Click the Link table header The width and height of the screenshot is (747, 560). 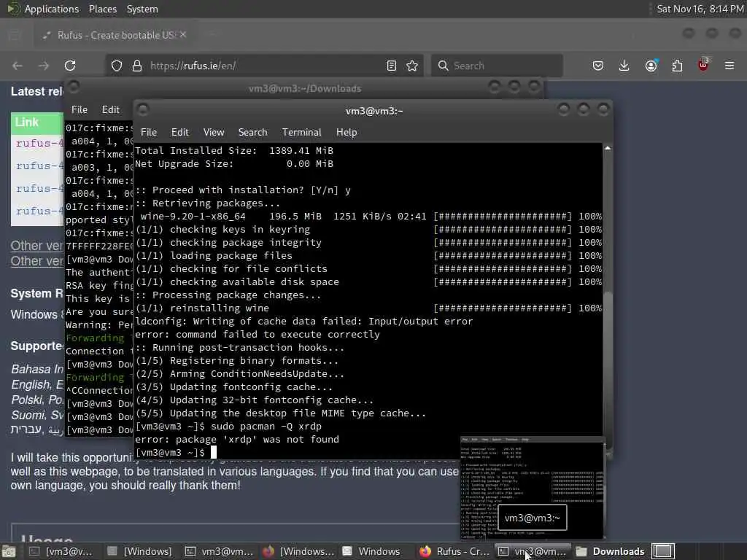click(37, 122)
